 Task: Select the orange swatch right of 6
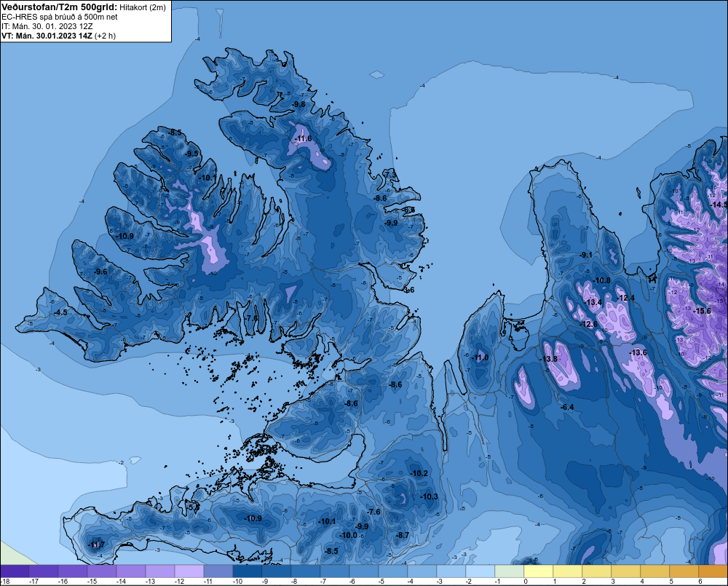[713, 571]
